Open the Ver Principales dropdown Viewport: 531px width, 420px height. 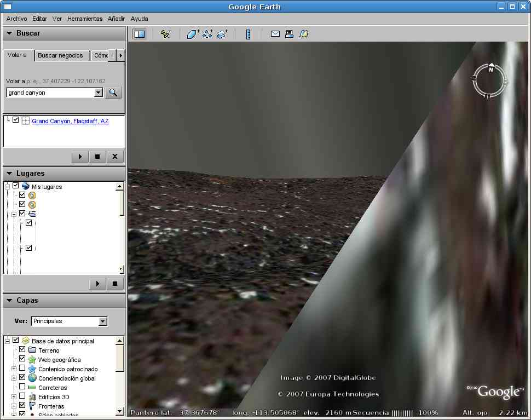coord(102,321)
